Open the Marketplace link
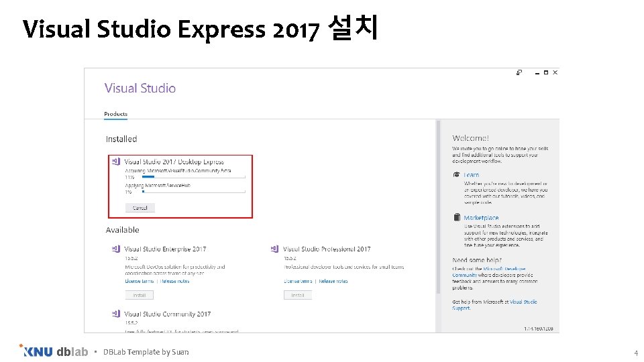Viewport: 644px width, 362px height. point(482,217)
